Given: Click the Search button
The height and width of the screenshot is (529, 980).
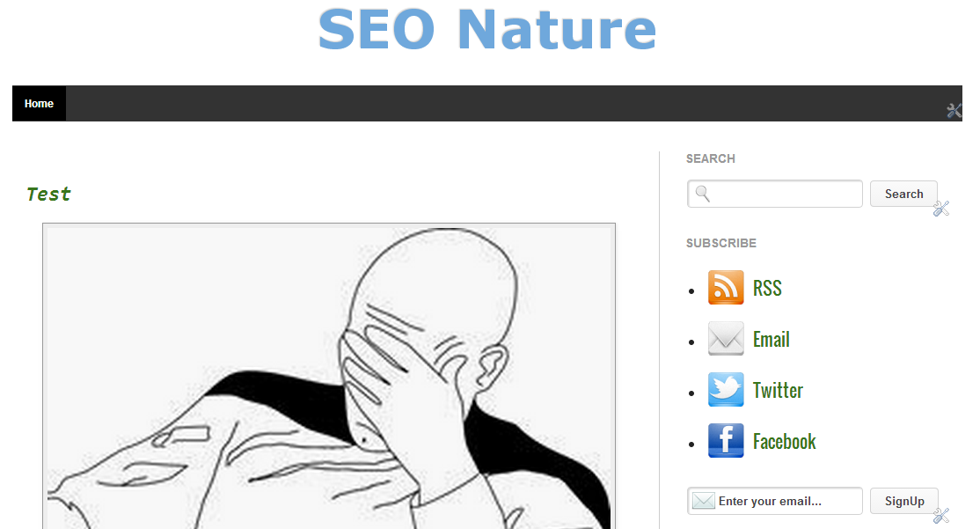Looking at the screenshot, I should pos(903,194).
